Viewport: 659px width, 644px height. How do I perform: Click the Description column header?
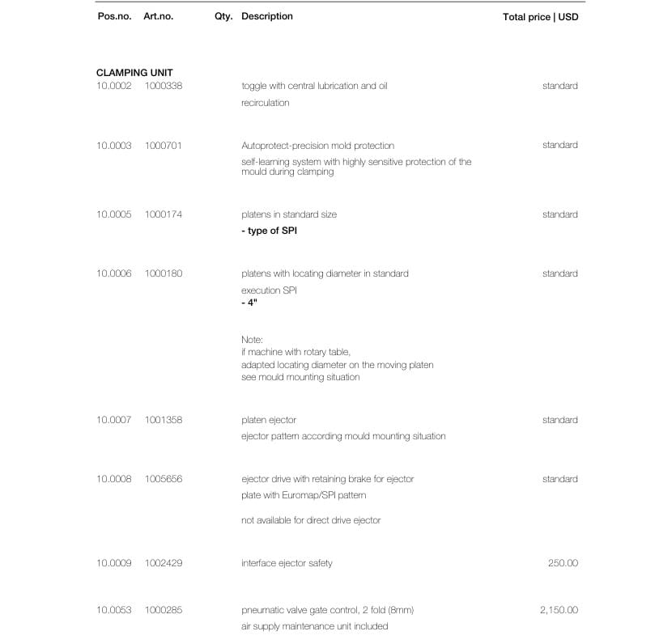(x=267, y=16)
